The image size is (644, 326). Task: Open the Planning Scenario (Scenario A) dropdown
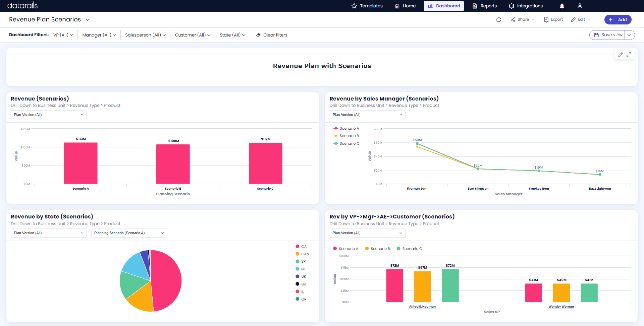(x=129, y=233)
